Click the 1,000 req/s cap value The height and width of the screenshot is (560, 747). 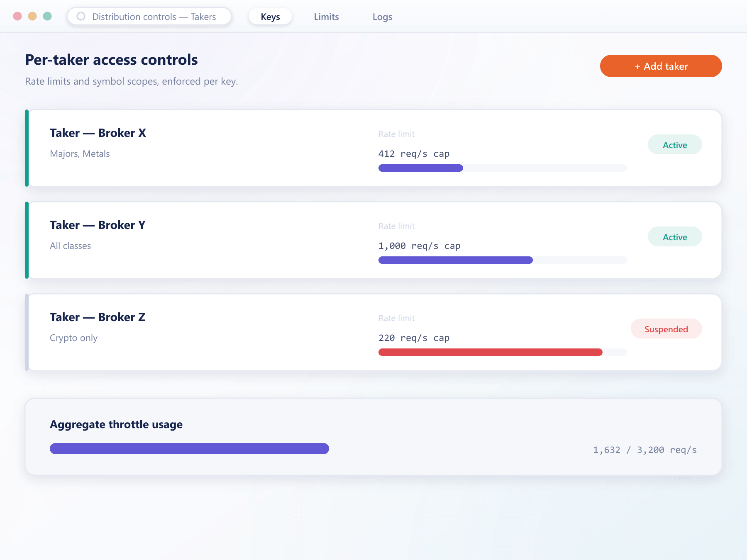point(419,246)
